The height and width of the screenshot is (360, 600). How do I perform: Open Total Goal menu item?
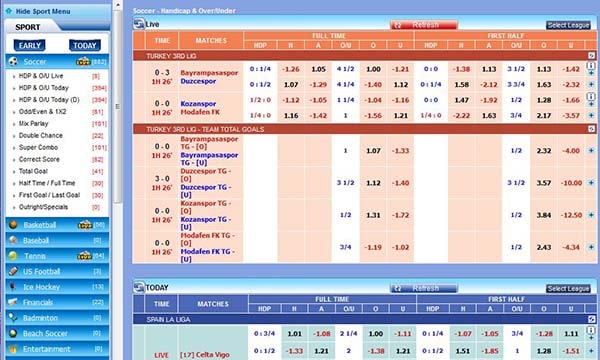pyautogui.click(x=33, y=171)
